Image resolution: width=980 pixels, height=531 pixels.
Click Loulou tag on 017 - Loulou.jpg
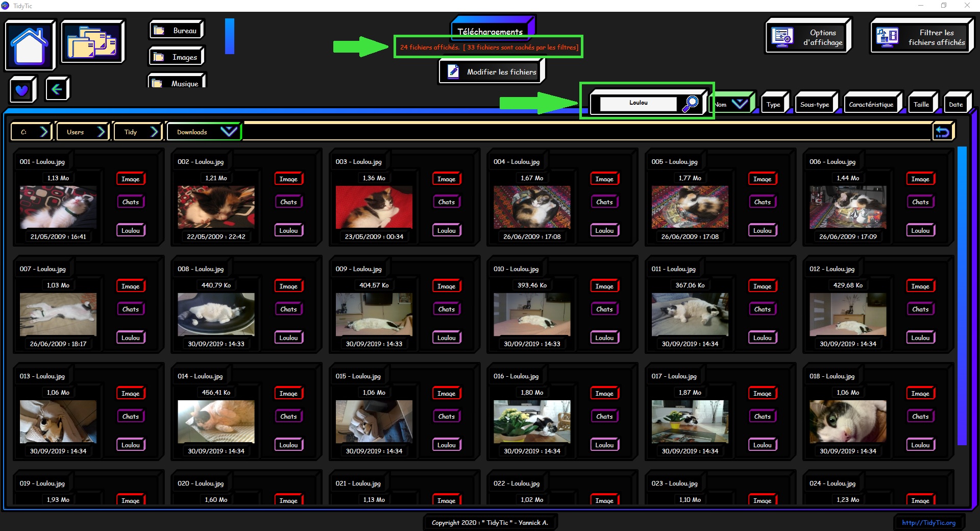[762, 445]
